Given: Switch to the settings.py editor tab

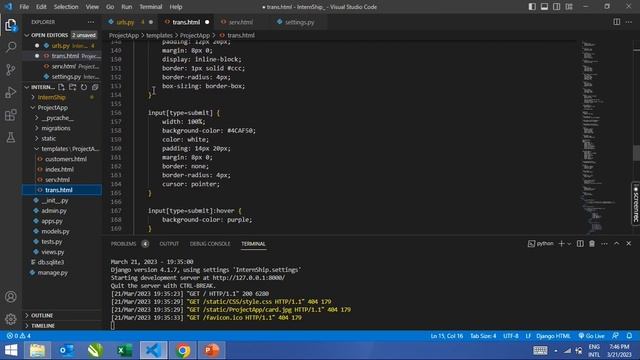Looking at the screenshot, I should click(x=300, y=22).
